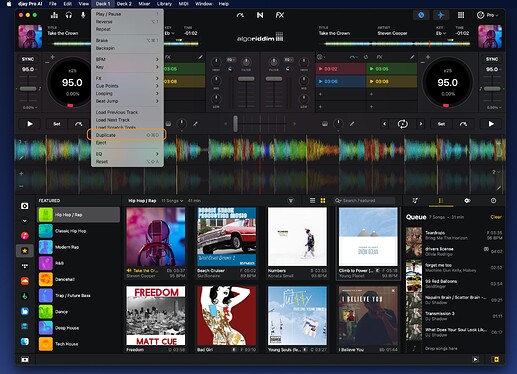Click the crossfader handle
The image size is (517, 374).
pyautogui.click(x=235, y=124)
